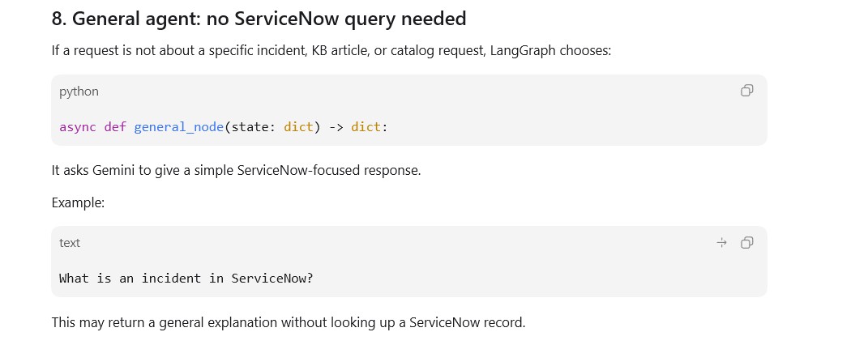Viewport: 868px width, 349px height.
Task: Click the 'text' language label
Action: 70,243
